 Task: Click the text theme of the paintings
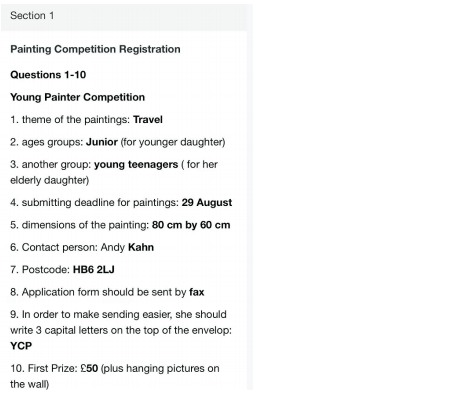(76, 120)
